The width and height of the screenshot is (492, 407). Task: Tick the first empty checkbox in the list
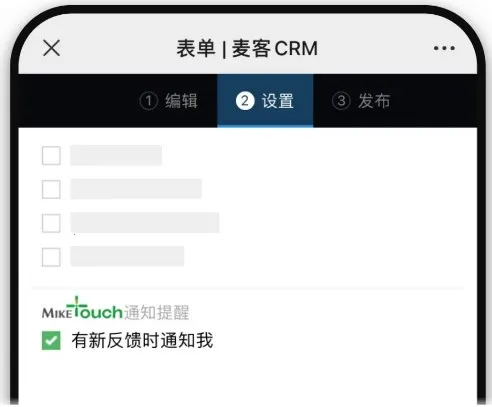[x=51, y=155]
